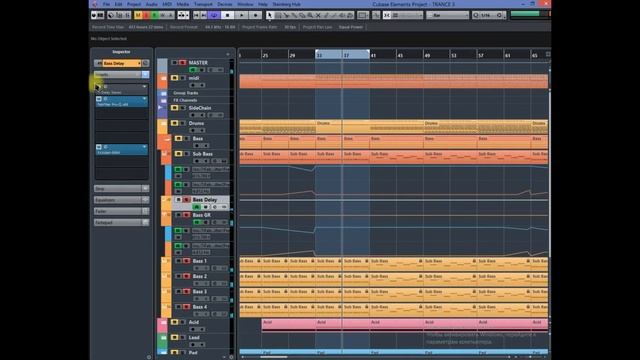Toggle global Mute state button M
The width and height of the screenshot is (640, 360).
[x=138, y=15]
